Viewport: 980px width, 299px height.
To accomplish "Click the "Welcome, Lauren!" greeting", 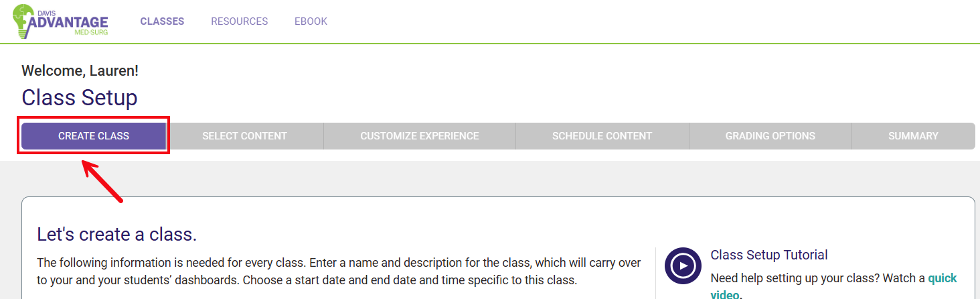I will [x=80, y=70].
